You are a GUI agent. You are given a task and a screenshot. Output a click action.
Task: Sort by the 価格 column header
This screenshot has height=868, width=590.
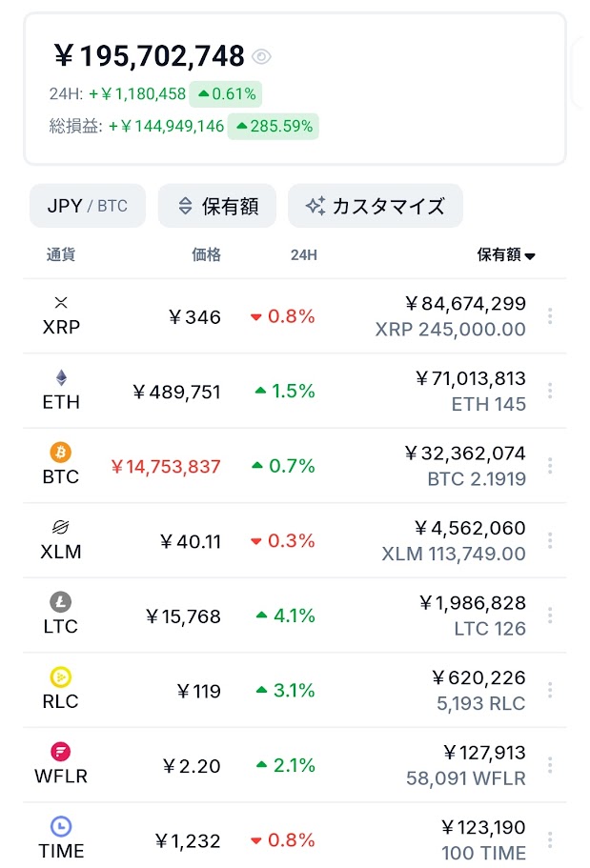(x=206, y=255)
